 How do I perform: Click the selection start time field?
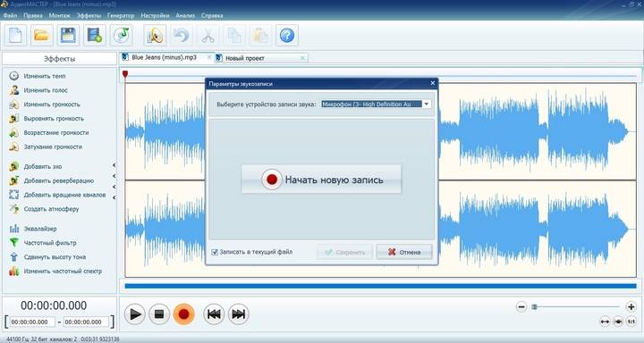coord(32,322)
